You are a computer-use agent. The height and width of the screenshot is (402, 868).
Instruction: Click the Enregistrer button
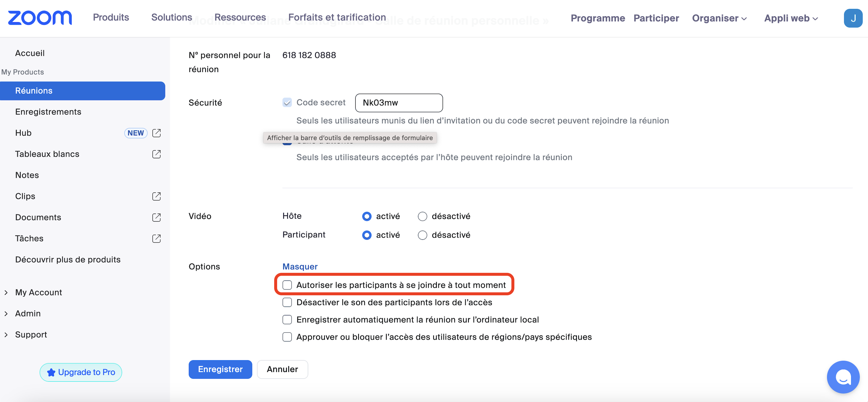[x=220, y=369]
